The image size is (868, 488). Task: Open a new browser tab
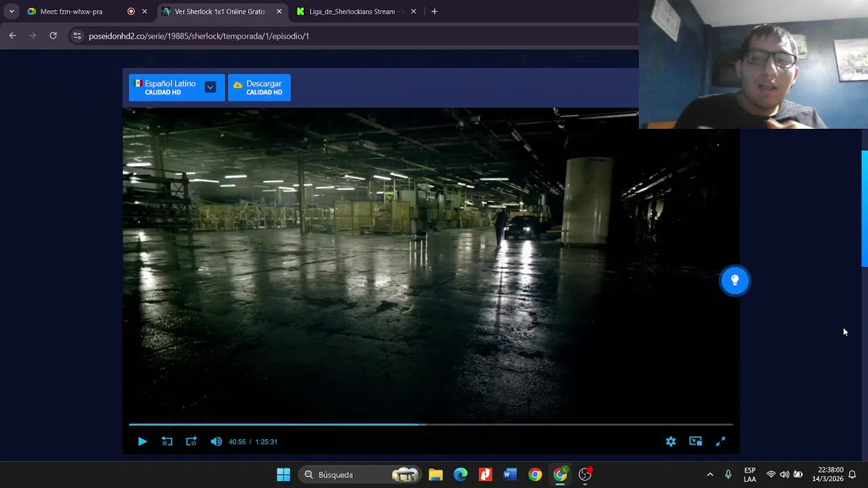coord(434,12)
